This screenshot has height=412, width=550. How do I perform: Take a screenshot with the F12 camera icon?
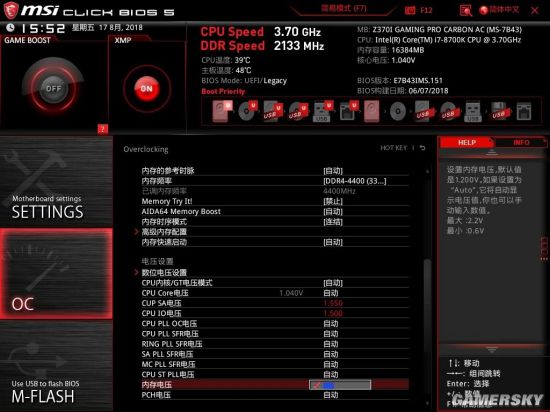[410, 10]
